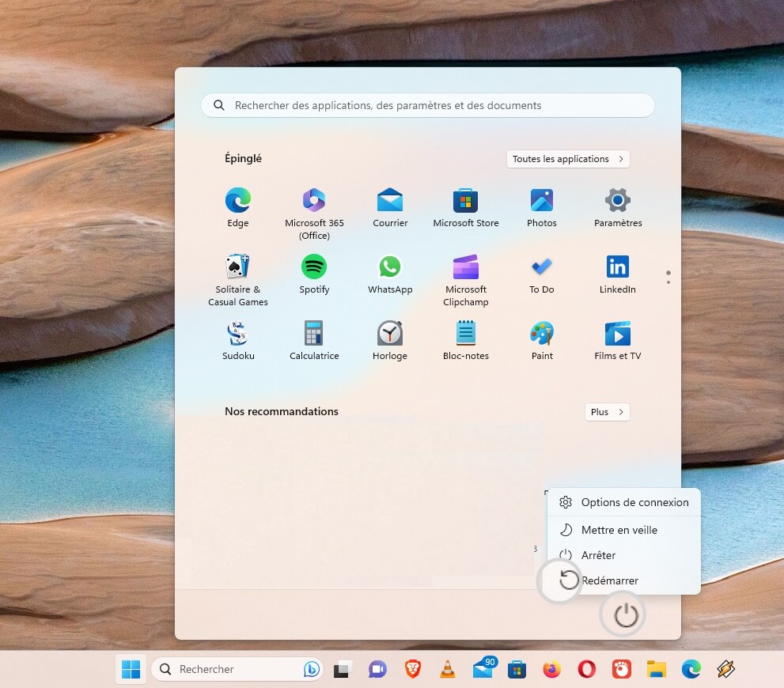784x688 pixels.
Task: Open Spotify from pinned apps
Action: (x=314, y=274)
